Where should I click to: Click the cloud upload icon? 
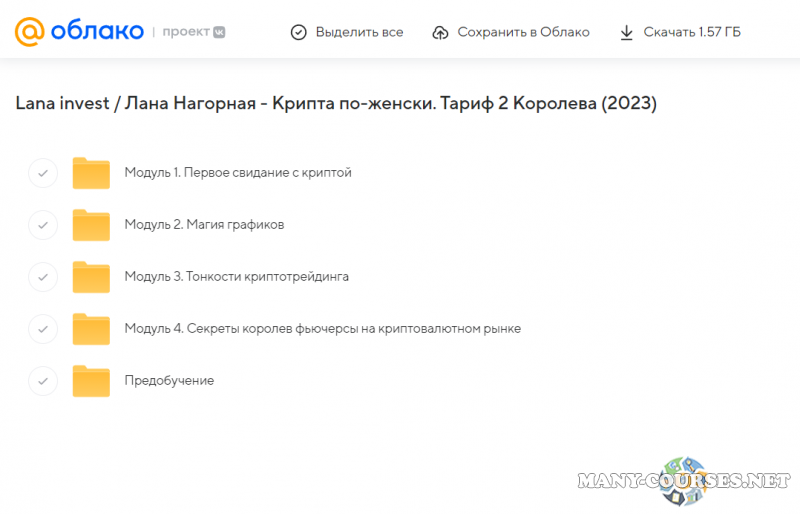[x=440, y=32]
